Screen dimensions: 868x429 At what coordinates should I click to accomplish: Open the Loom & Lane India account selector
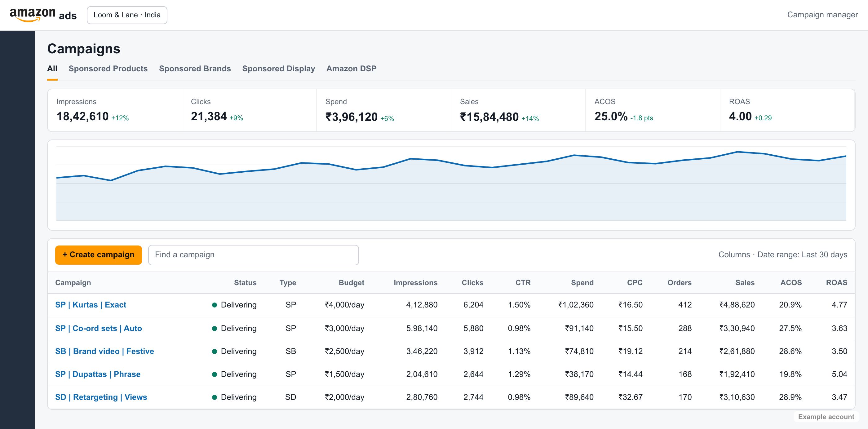tap(127, 15)
